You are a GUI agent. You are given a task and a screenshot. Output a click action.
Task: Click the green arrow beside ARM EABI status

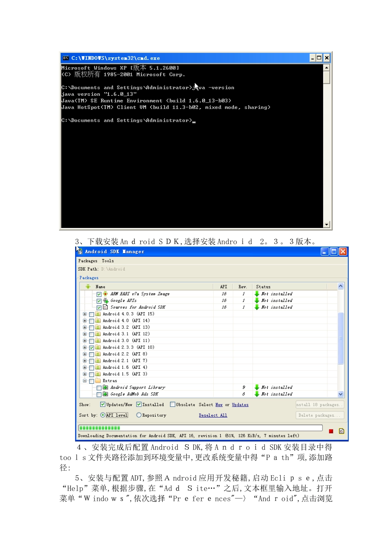tap(257, 294)
